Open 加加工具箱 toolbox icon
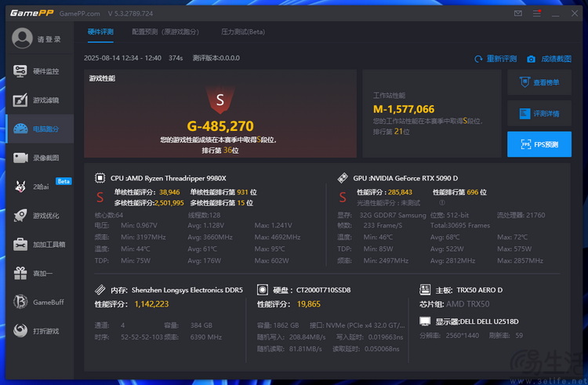 click(x=20, y=245)
